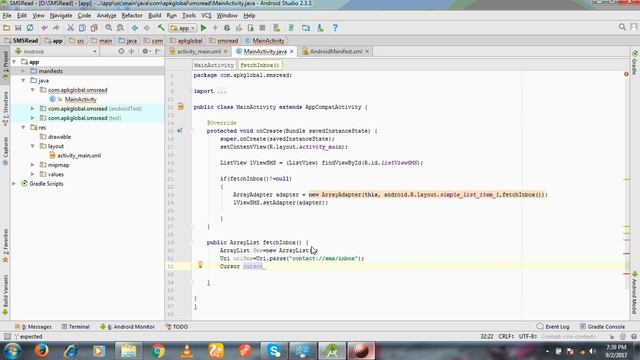Expand the values folder
The height and width of the screenshot is (360, 640).
pos(33,174)
